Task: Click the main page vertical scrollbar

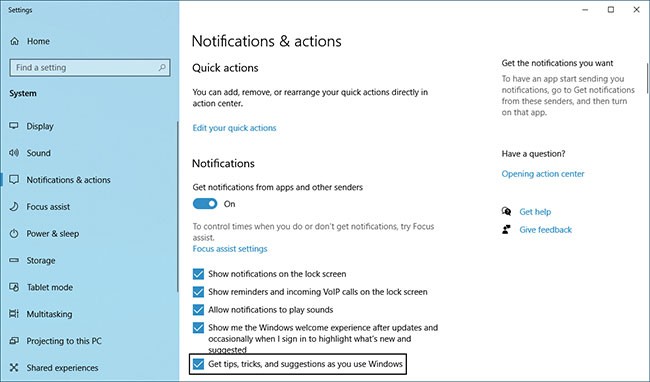Action: click(648, 78)
